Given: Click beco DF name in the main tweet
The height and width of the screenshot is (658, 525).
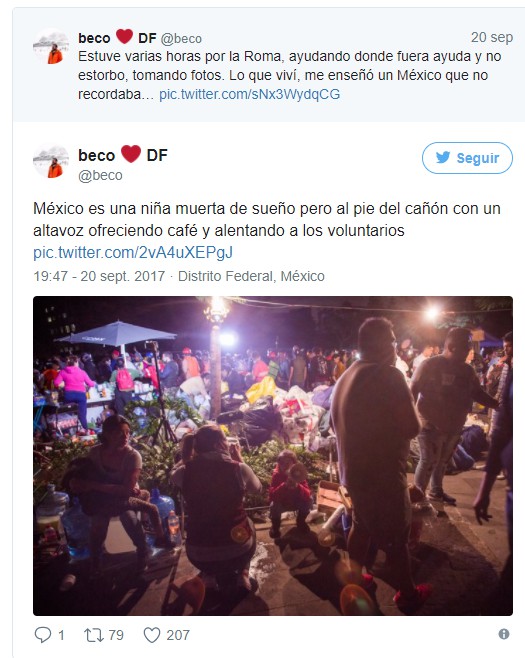Looking at the screenshot, I should [123, 155].
